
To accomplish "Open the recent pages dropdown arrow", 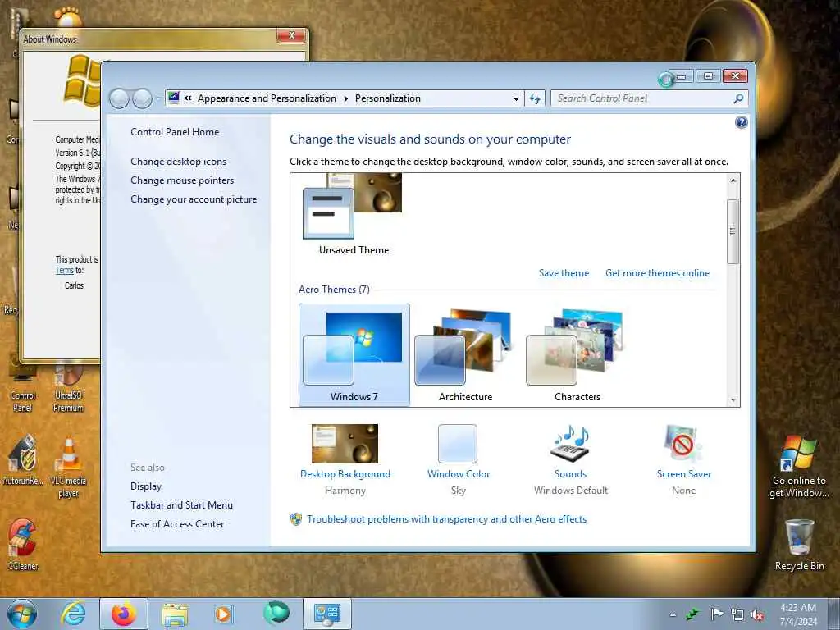I will coord(158,98).
